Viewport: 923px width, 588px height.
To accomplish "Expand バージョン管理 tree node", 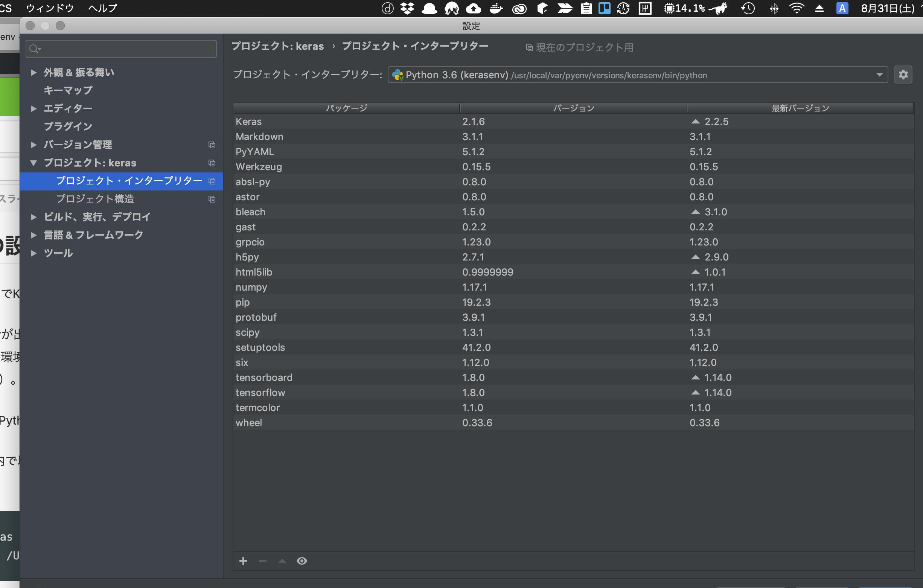I will [34, 145].
